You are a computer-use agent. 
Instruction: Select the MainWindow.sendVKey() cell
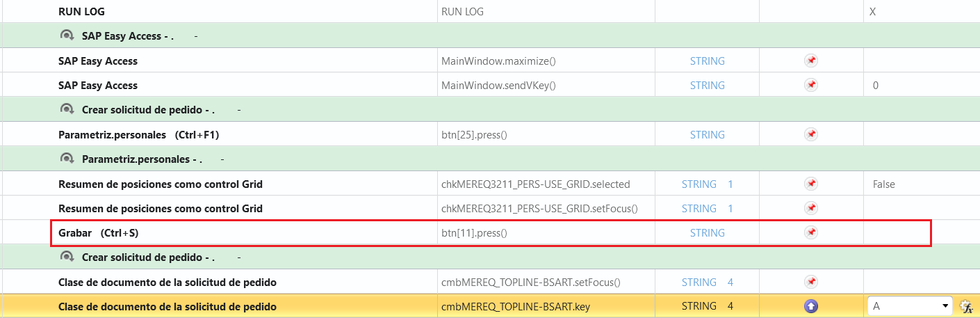(498, 86)
